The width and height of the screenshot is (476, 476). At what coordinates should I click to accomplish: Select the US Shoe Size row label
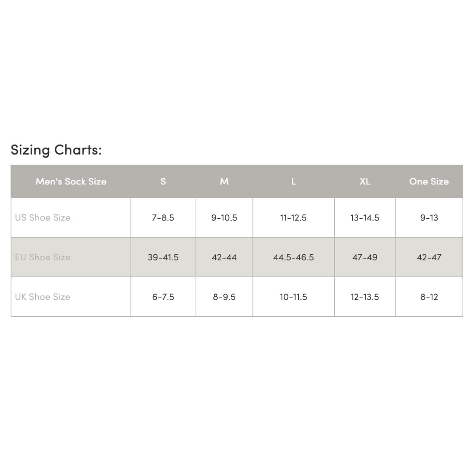click(x=71, y=217)
